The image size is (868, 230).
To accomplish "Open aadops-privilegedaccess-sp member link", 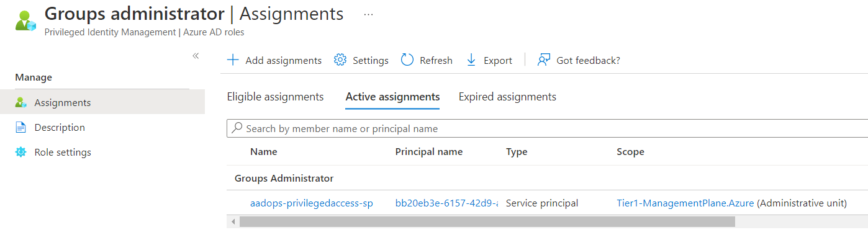I will coord(312,203).
